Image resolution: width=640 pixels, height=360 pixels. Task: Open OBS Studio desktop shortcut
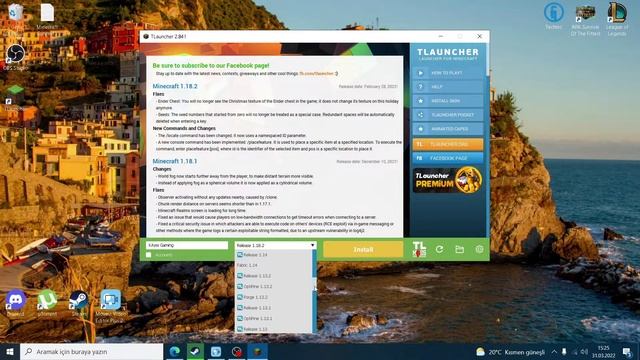(16, 57)
